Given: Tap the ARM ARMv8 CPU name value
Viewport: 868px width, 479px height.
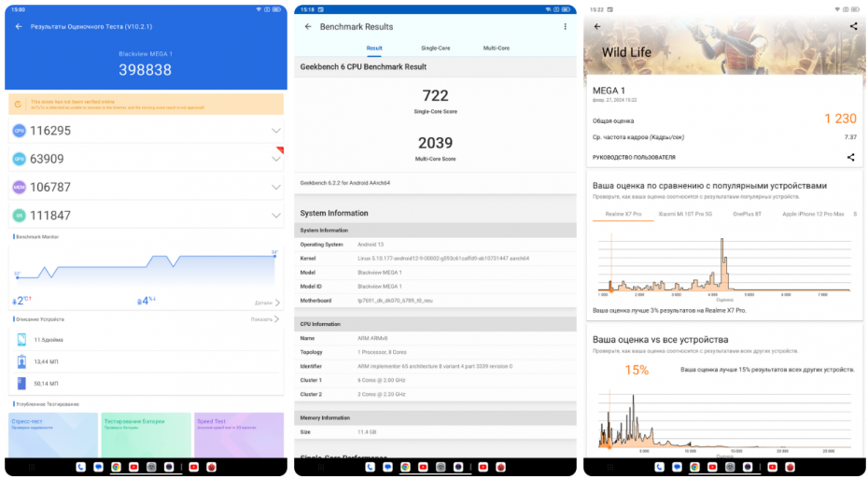Looking at the screenshot, I should [x=372, y=338].
